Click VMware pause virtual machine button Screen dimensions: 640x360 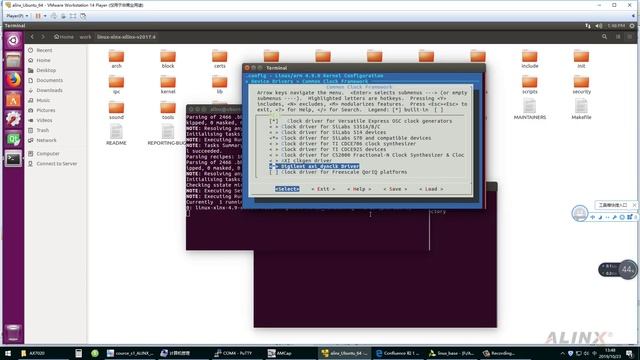click(x=38, y=16)
